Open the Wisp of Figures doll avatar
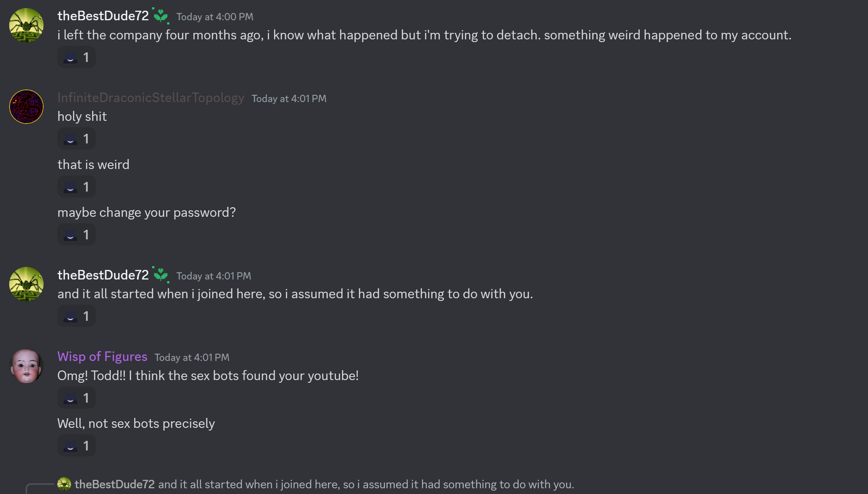868x494 pixels. [26, 366]
